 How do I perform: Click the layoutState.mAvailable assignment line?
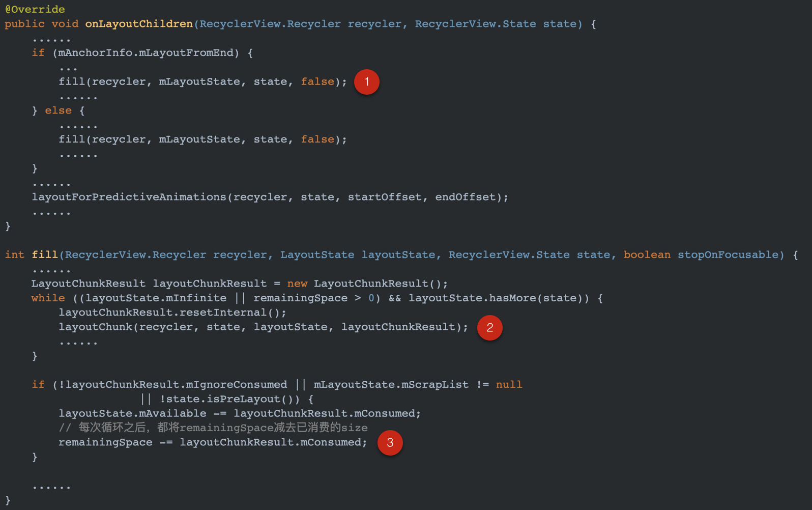tap(240, 413)
